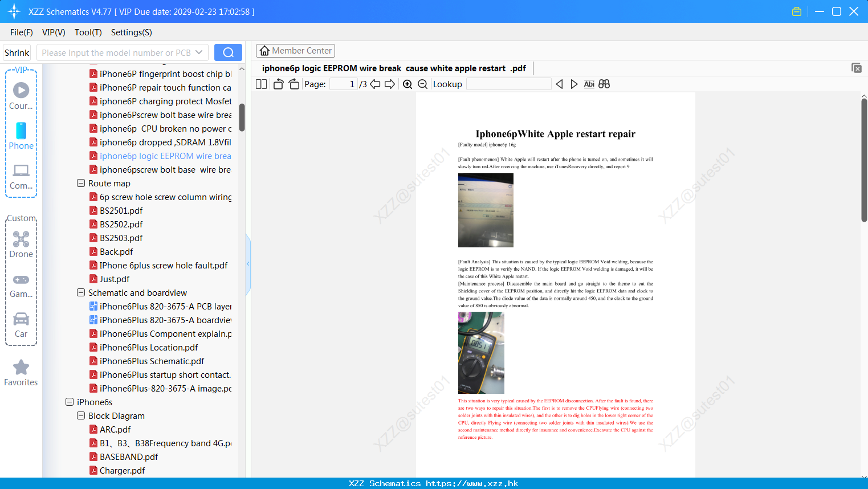
Task: Toggle two-page view layout icon
Action: (262, 84)
